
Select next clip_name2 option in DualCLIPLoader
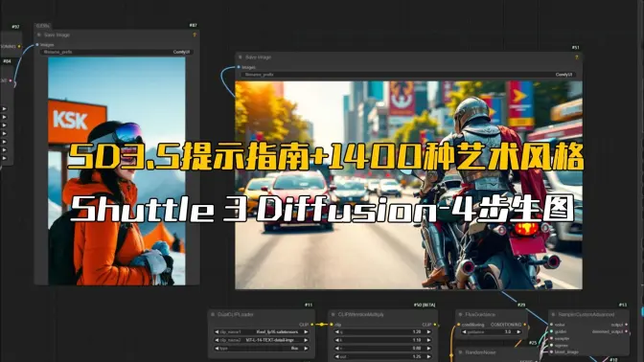(306, 340)
